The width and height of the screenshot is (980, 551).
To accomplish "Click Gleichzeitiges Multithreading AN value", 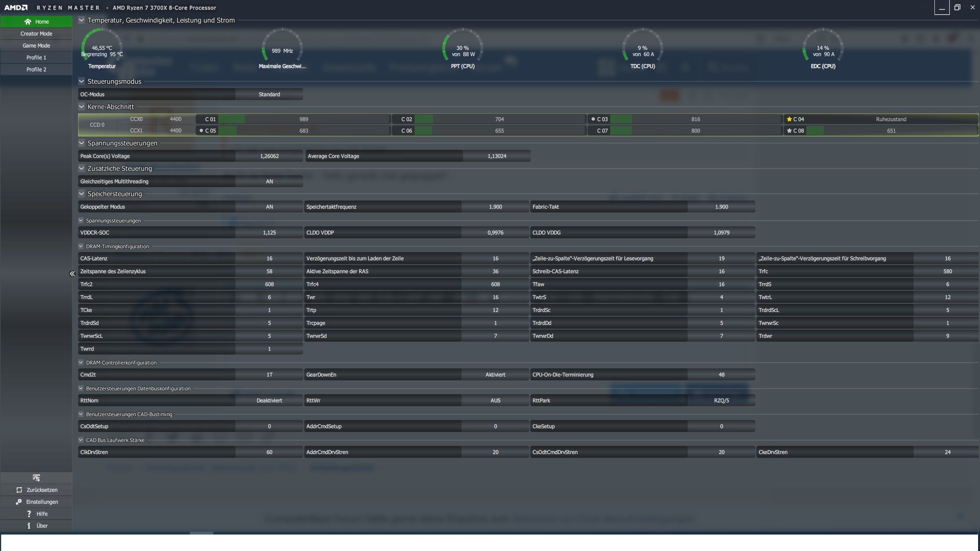I will point(269,181).
